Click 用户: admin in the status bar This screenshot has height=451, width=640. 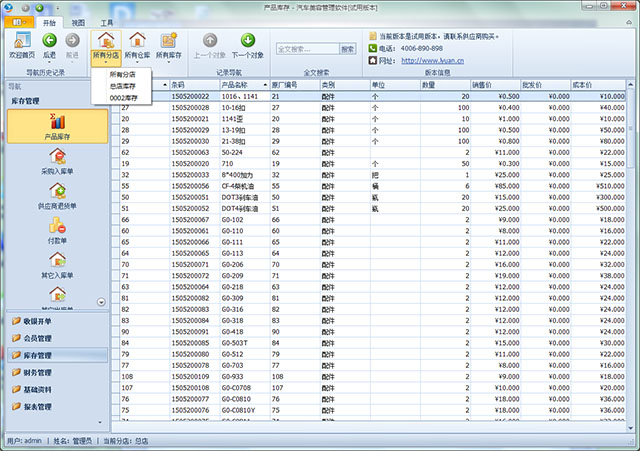24,441
